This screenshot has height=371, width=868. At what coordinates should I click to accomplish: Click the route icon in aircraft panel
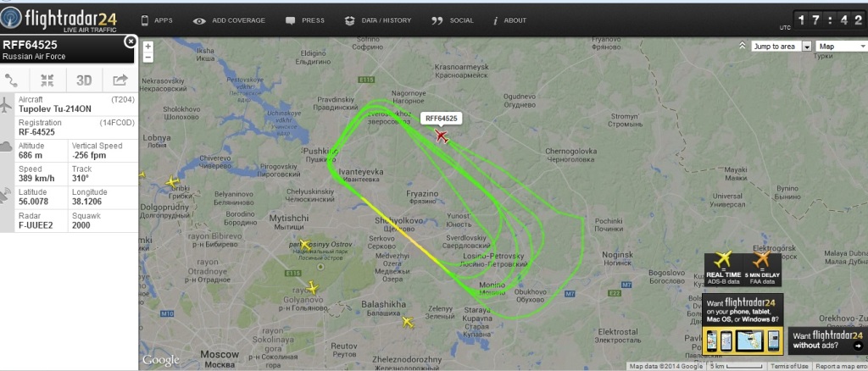pos(12,80)
